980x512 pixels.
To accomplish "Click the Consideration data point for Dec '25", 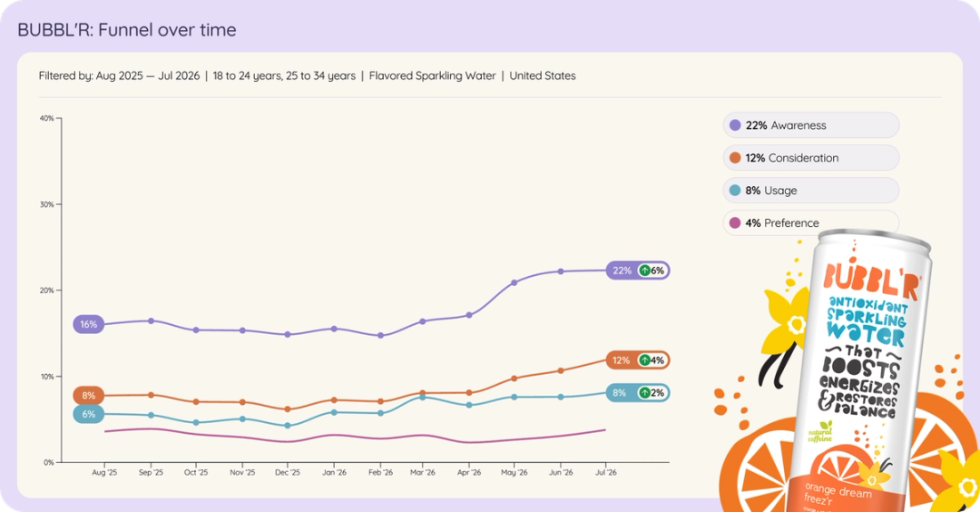I will click(x=288, y=409).
